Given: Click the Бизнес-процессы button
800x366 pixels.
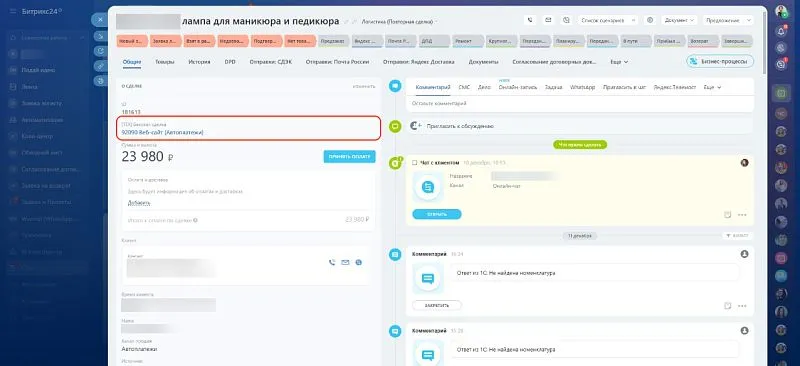Looking at the screenshot, I should (x=720, y=61).
